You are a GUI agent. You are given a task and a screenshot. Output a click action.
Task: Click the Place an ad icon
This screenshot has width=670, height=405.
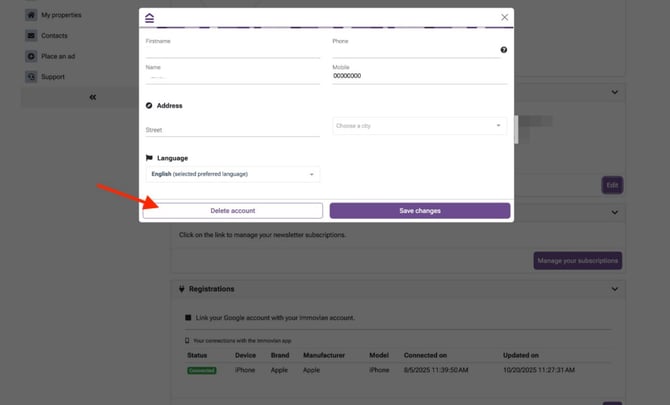click(32, 56)
